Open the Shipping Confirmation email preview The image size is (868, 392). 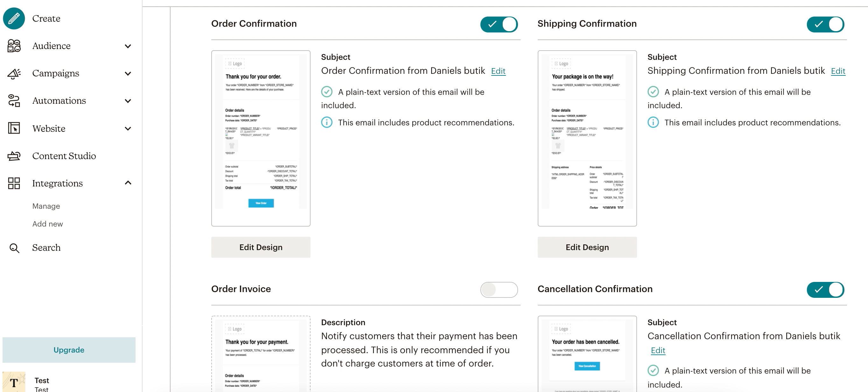tap(587, 138)
